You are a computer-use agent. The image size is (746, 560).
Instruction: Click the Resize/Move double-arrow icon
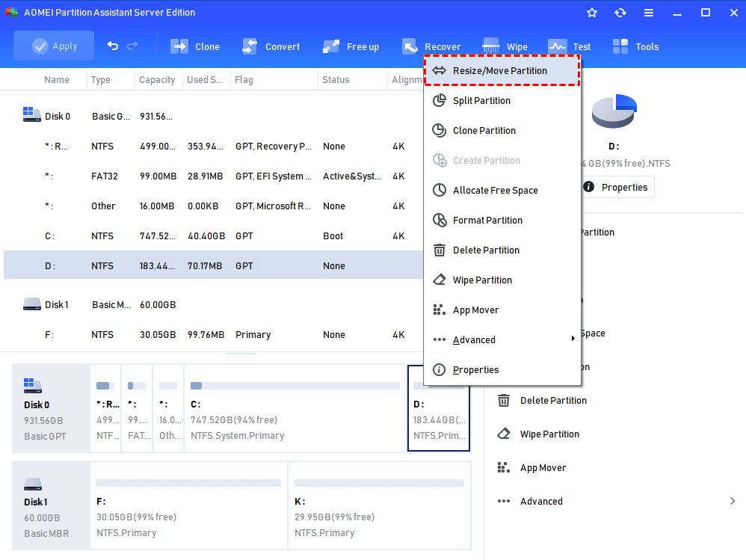click(439, 70)
